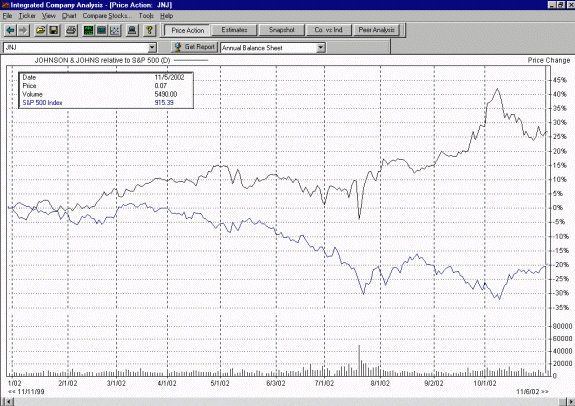
Task: Click the yellow question mark help icon
Action: click(x=149, y=30)
